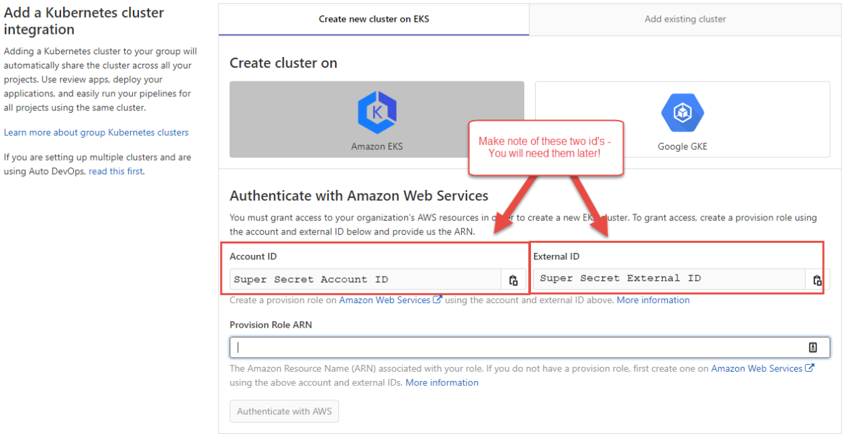Screen dimensions: 868x434
Task: Click the Authenticate with AWS button
Action: click(x=284, y=411)
